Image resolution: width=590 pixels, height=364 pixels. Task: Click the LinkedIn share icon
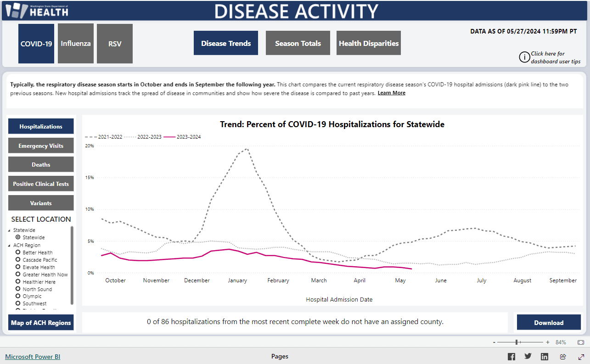point(545,357)
